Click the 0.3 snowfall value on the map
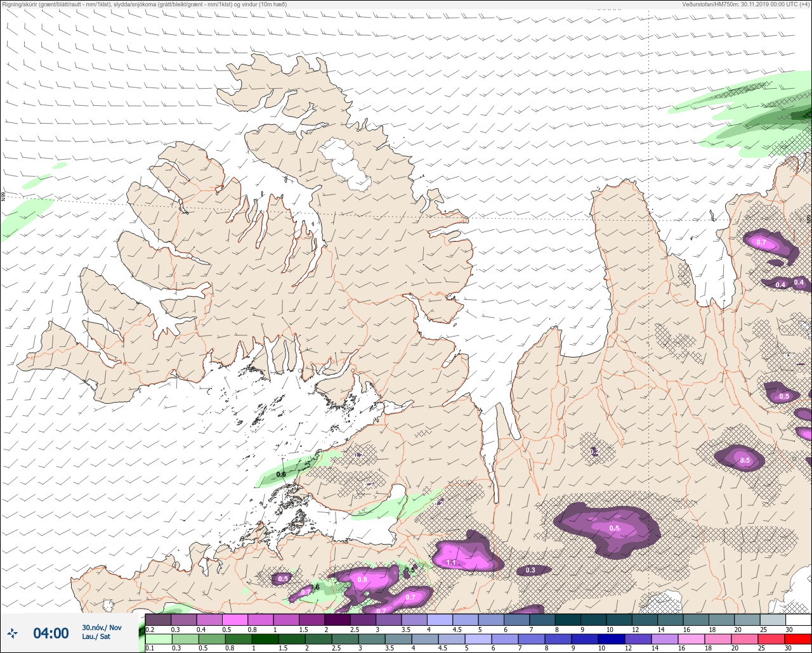Screen dimensions: 812x653 pos(530,570)
